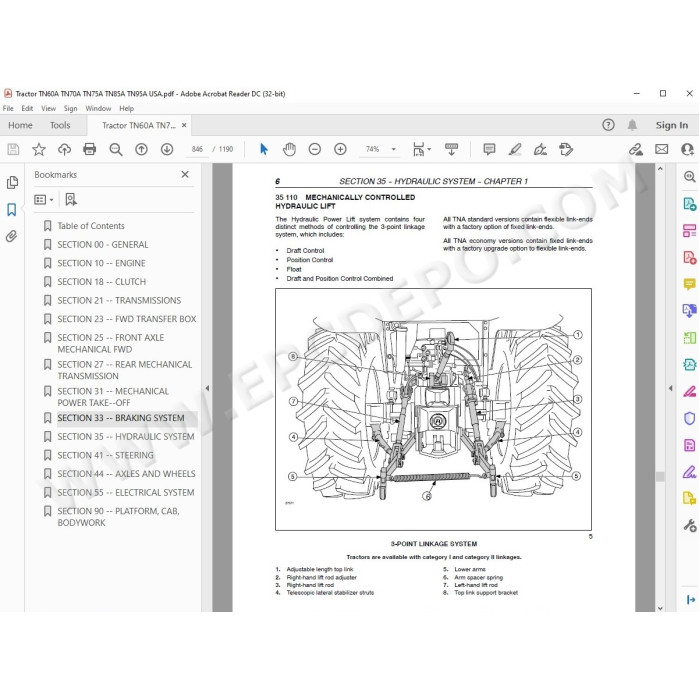
Task: Open the View menu
Action: 48,108
